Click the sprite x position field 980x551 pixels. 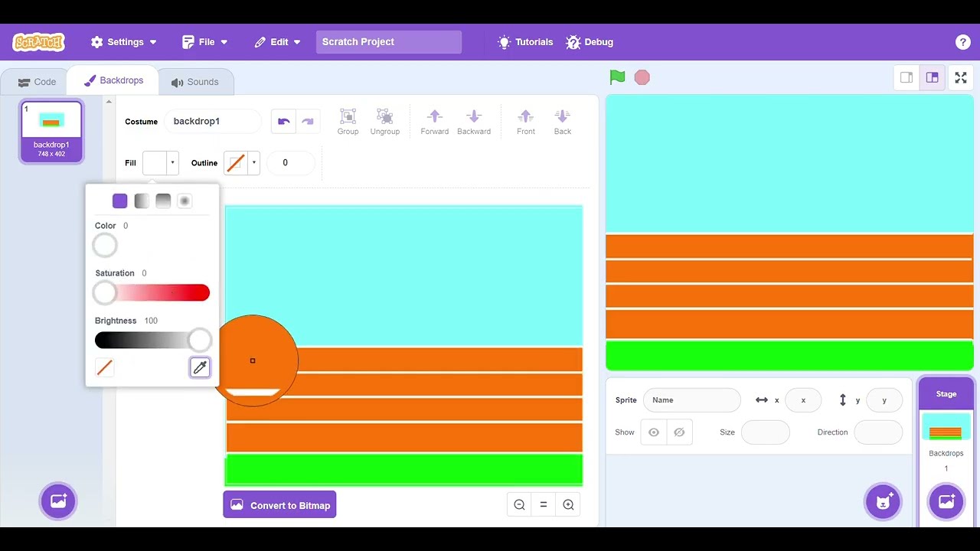pyautogui.click(x=802, y=400)
